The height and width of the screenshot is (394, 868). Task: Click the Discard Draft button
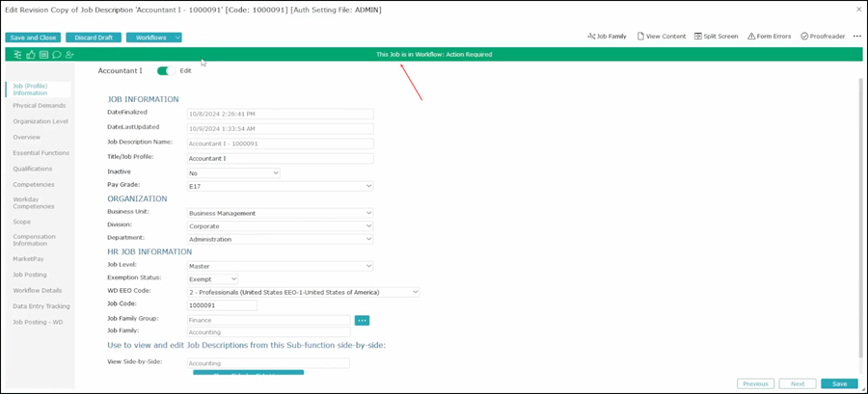[93, 38]
